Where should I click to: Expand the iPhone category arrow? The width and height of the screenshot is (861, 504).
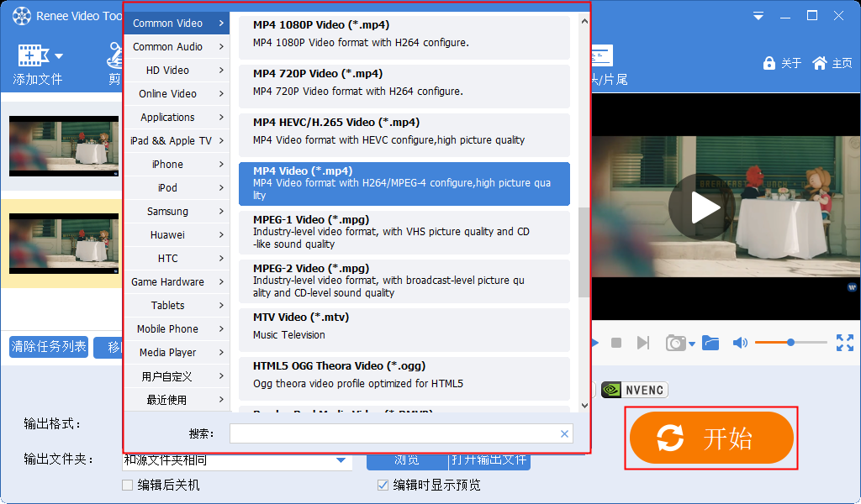[x=221, y=164]
